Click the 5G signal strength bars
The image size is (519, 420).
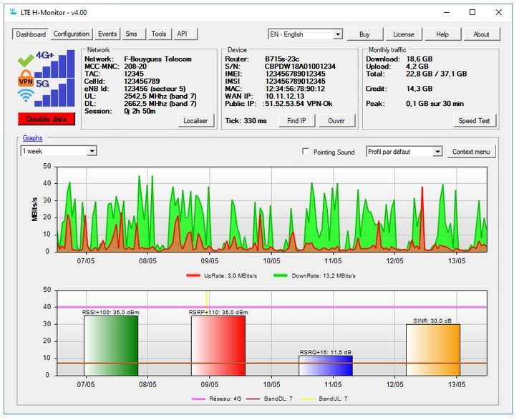[x=54, y=92]
